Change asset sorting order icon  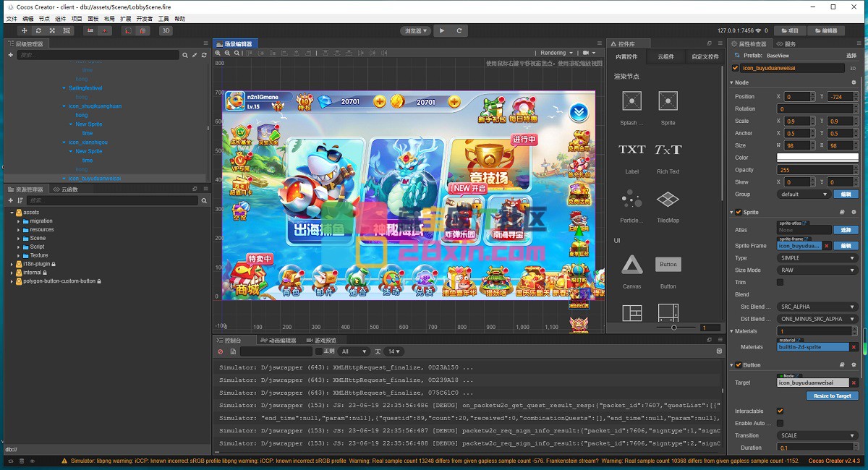coord(20,200)
